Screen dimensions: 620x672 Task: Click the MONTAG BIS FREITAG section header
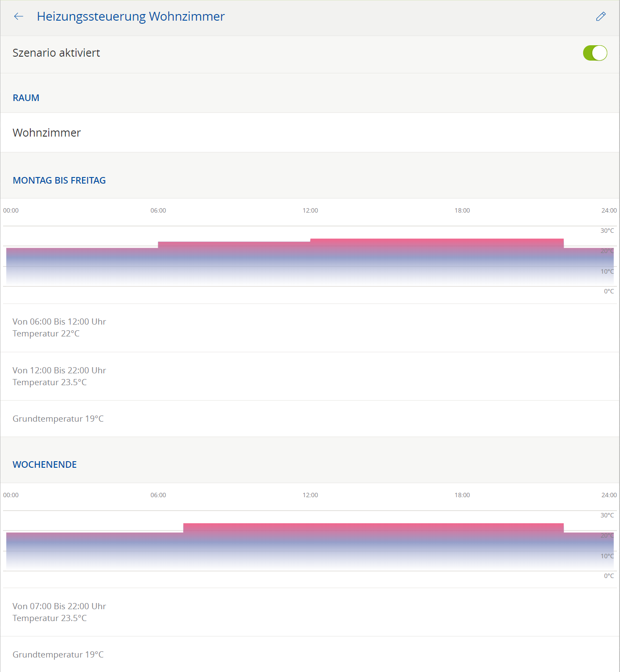(x=59, y=181)
